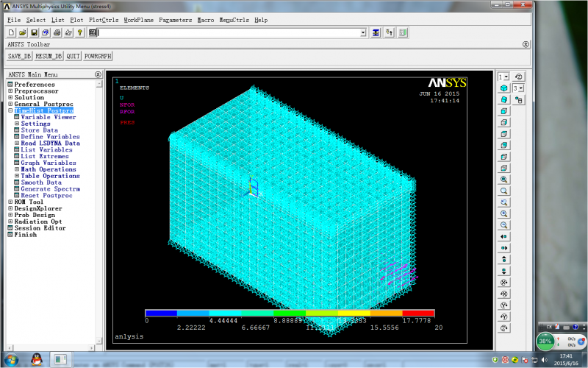
Task: Click the Zoom In plus magnifier icon
Action: pyautogui.click(x=504, y=213)
